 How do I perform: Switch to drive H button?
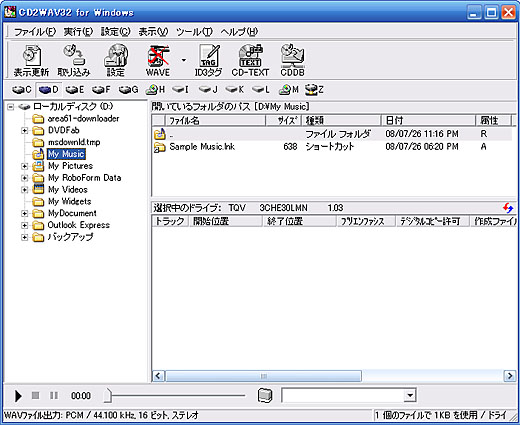[155, 89]
